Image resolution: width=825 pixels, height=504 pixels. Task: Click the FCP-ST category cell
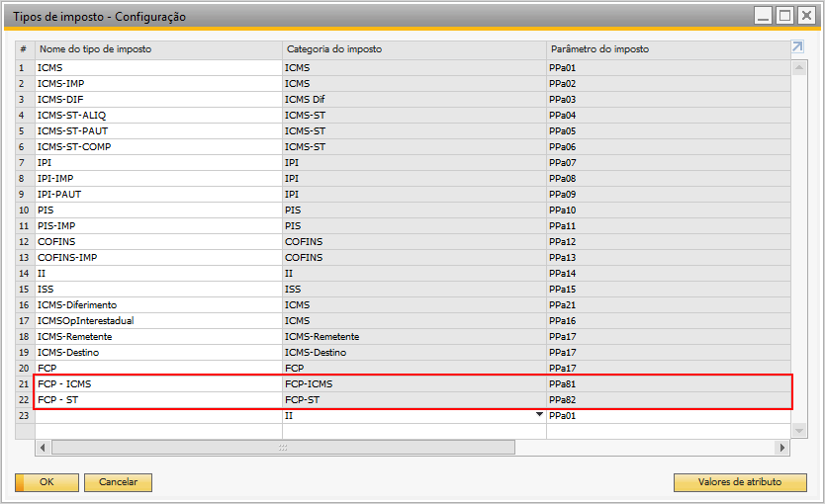coord(414,400)
